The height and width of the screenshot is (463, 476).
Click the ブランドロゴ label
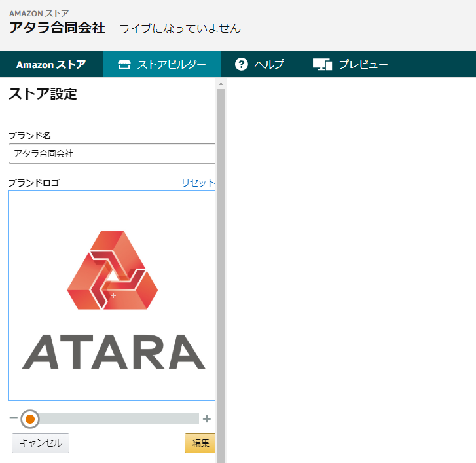pos(33,183)
